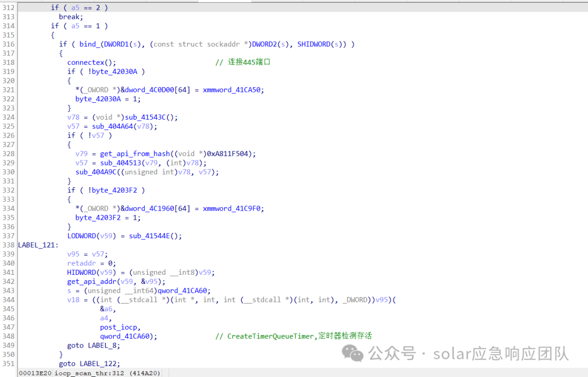
Task: Click the a5 == 1 condition
Action: (x=85, y=26)
